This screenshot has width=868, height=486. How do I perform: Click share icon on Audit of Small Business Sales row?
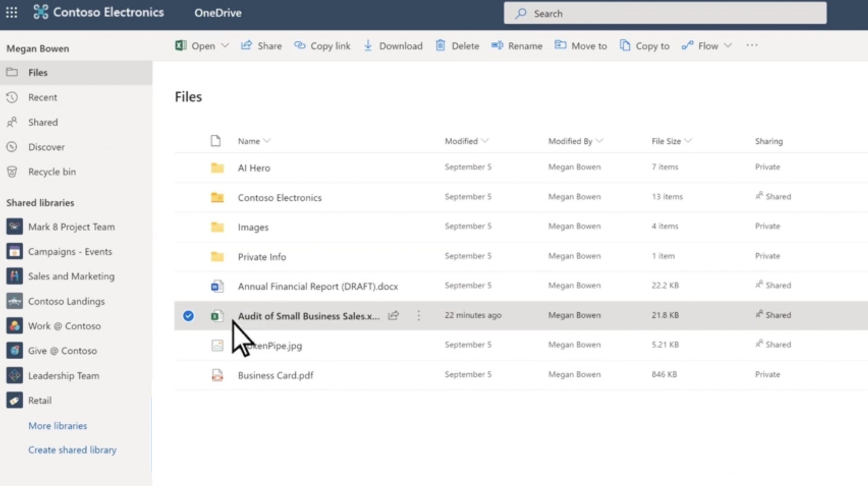pos(394,315)
